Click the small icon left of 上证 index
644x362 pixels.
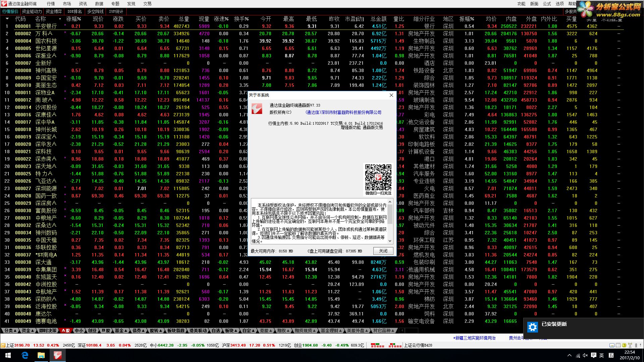[3, 345]
